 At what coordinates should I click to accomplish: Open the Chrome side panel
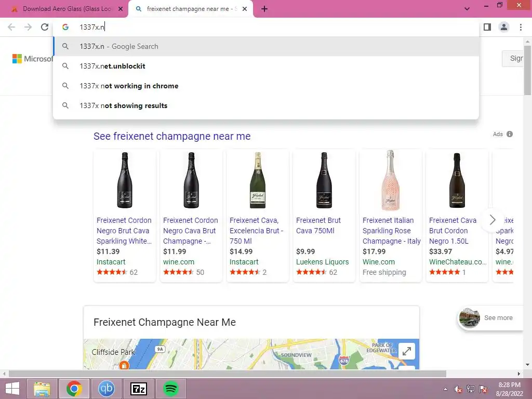click(x=487, y=27)
